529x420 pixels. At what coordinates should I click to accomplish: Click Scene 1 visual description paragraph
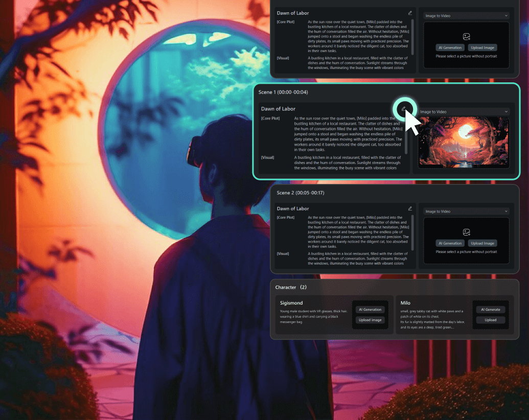point(348,162)
